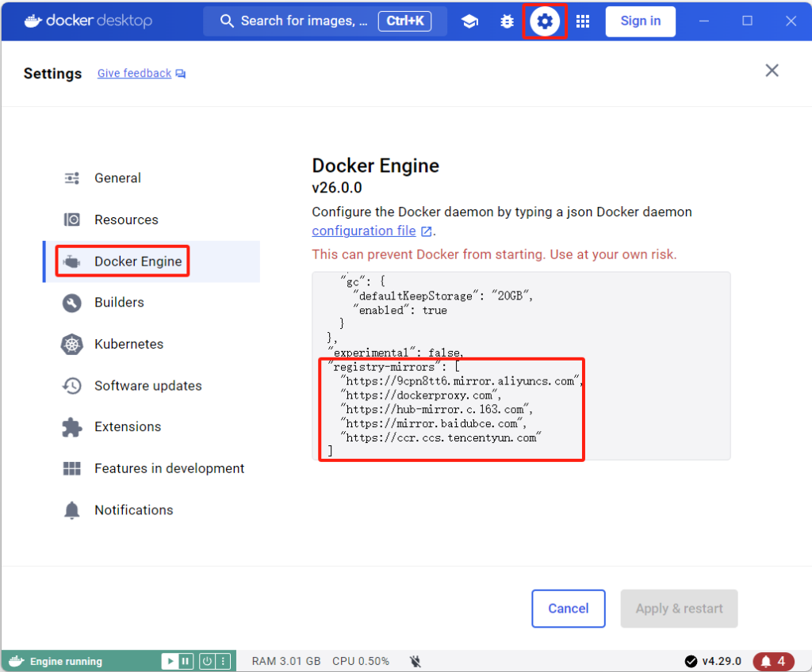Image resolution: width=812 pixels, height=672 pixels.
Task: Open the Troubleshoot bug icon
Action: (x=507, y=21)
